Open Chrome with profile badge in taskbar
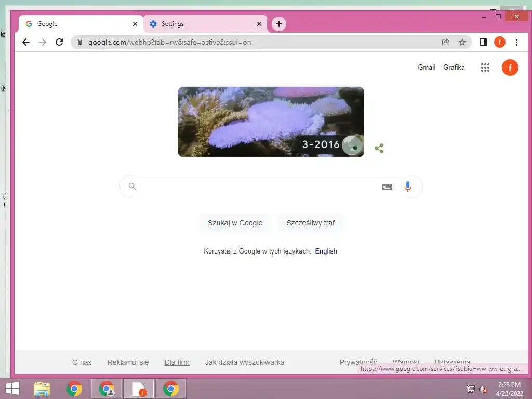The height and width of the screenshot is (399, 532). pos(107,389)
